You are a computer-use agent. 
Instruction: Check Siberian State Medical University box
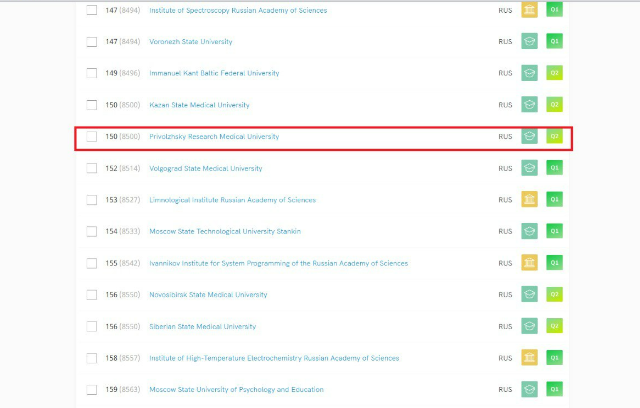pos(92,326)
